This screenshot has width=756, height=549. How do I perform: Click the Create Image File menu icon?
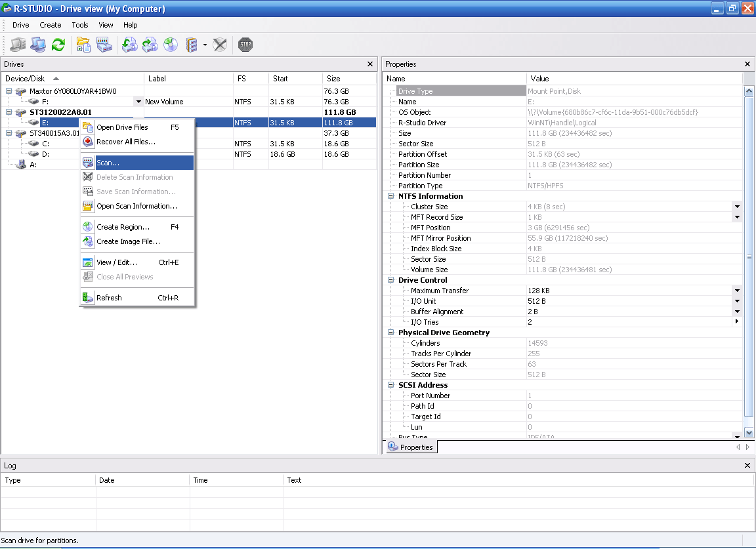click(x=88, y=241)
